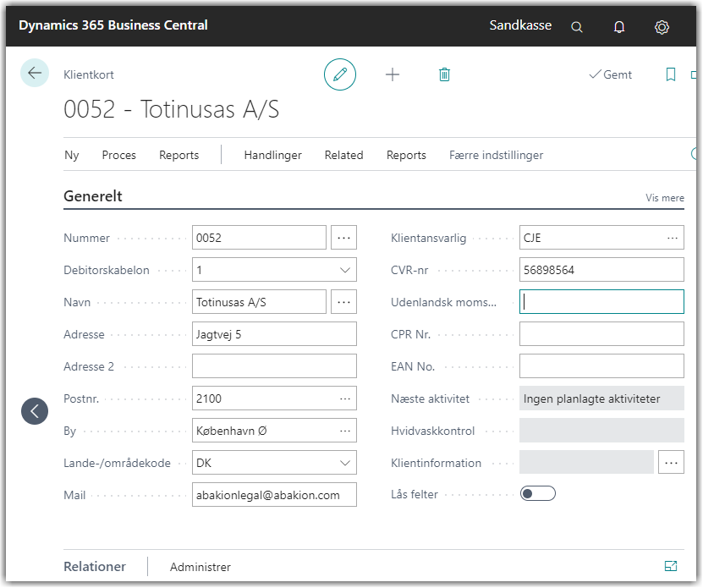The width and height of the screenshot is (703, 588).
Task: Click the plus icon to create new
Action: (x=393, y=74)
